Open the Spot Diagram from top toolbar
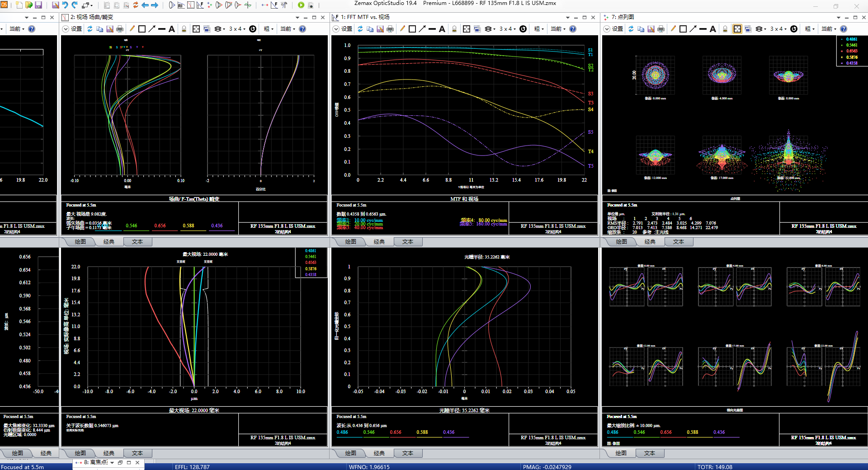The width and height of the screenshot is (868, 470). [x=209, y=5]
